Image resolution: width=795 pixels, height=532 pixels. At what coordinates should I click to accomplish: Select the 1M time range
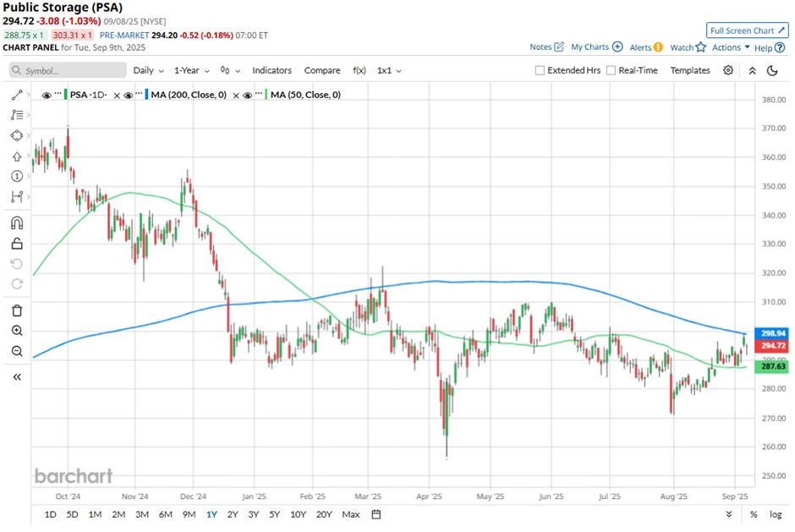[95, 514]
